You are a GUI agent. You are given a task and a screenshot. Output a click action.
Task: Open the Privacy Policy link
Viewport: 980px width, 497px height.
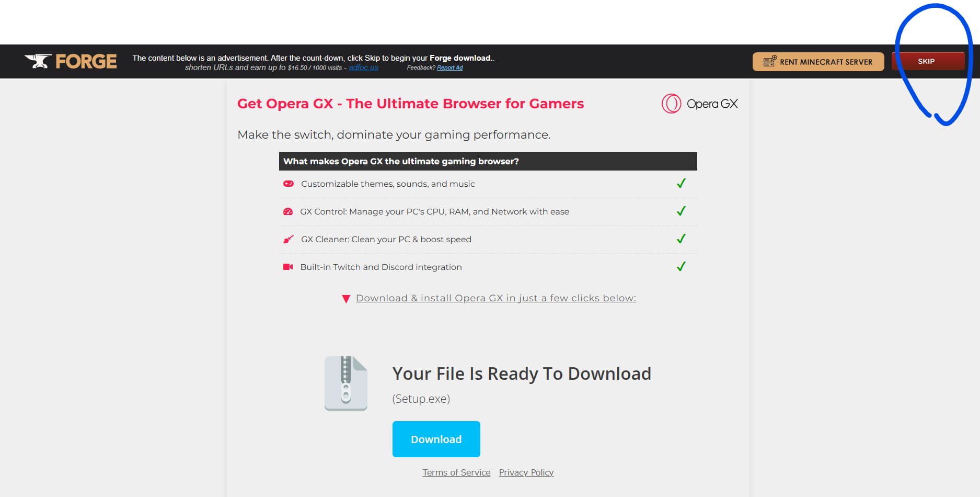point(526,472)
